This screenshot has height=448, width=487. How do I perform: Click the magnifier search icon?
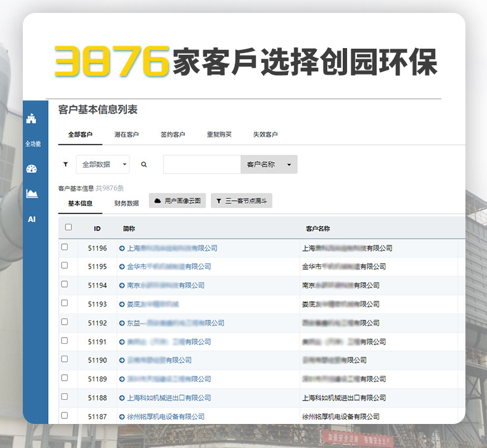144,165
